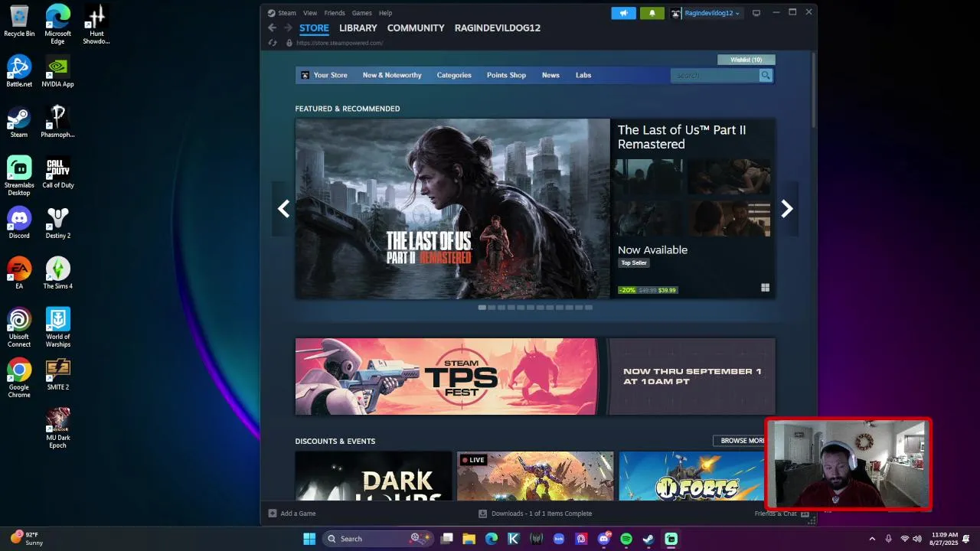Open Hunt Showdown desktop shortcut
Image resolution: width=980 pixels, height=551 pixels.
click(96, 24)
